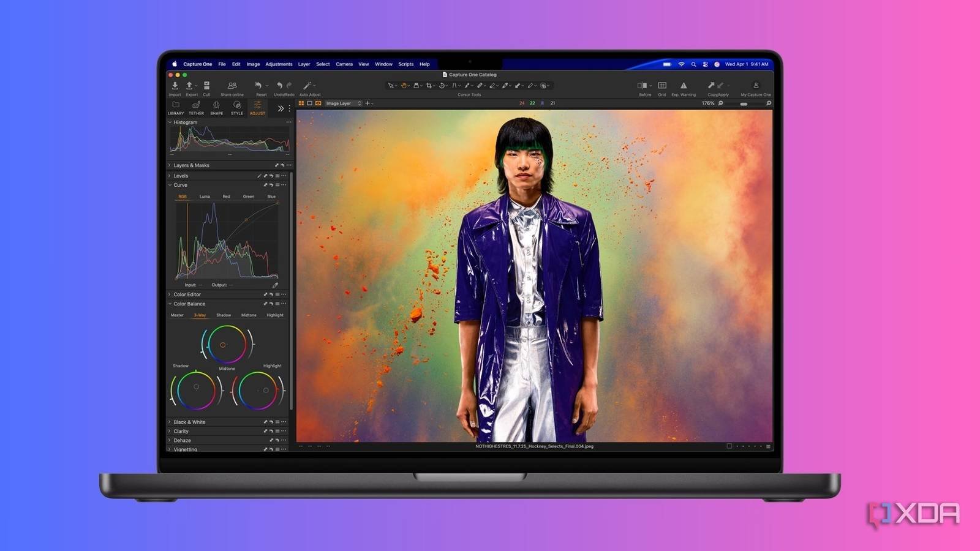The image size is (980, 551).
Task: Expand the Layers & Masks panel
Action: tap(191, 165)
